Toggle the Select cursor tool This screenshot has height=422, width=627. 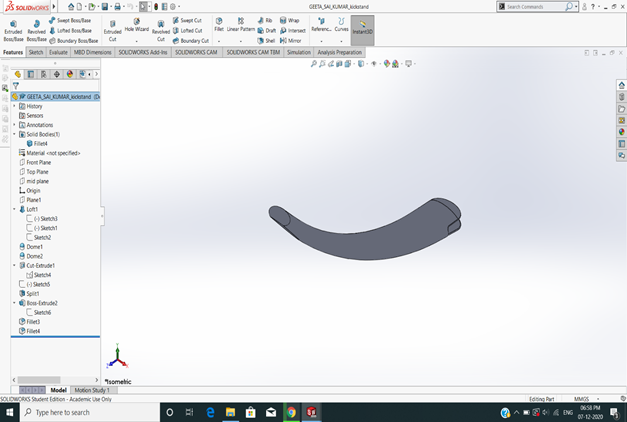(143, 6)
